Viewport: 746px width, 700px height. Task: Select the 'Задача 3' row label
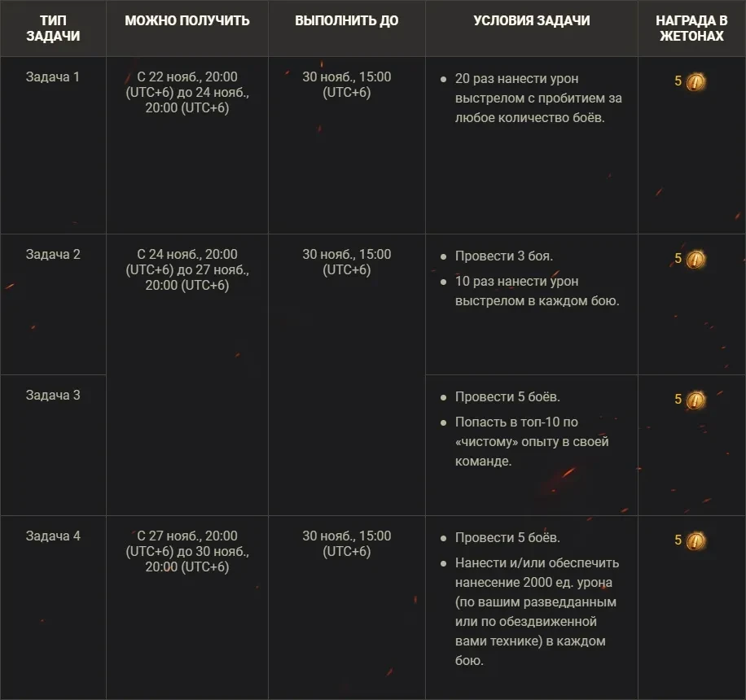pos(53,396)
